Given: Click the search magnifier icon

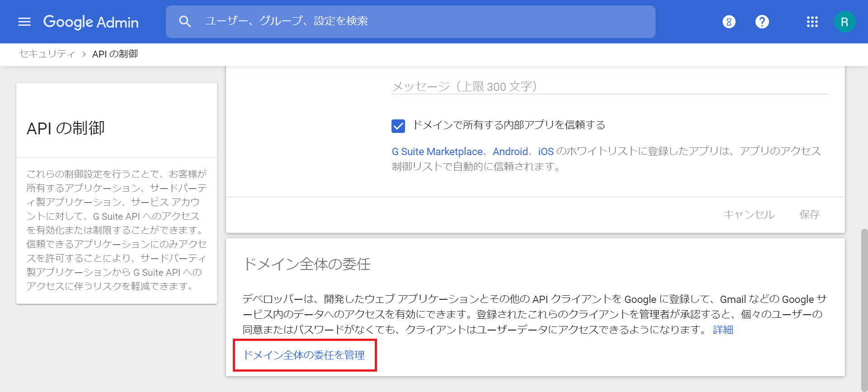Looking at the screenshot, I should click(x=185, y=21).
